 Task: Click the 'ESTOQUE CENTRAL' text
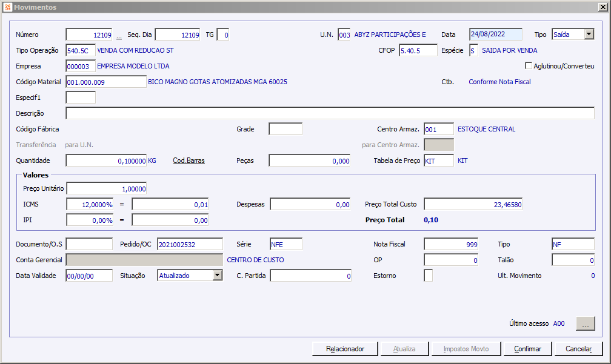(x=486, y=129)
